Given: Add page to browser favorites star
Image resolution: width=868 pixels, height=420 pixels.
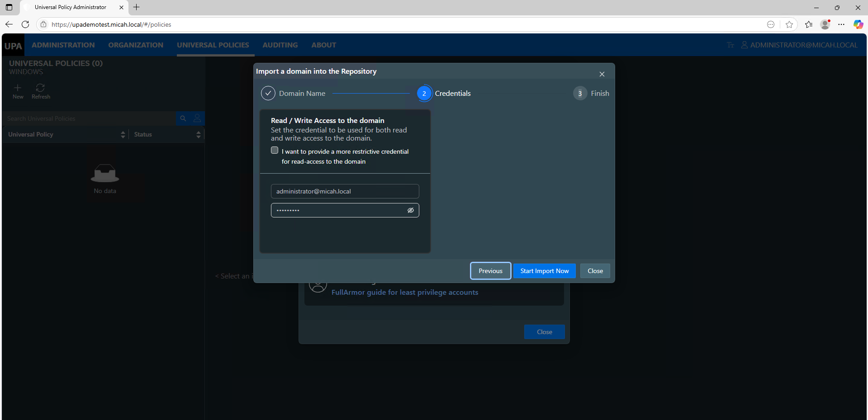Looking at the screenshot, I should click(789, 24).
